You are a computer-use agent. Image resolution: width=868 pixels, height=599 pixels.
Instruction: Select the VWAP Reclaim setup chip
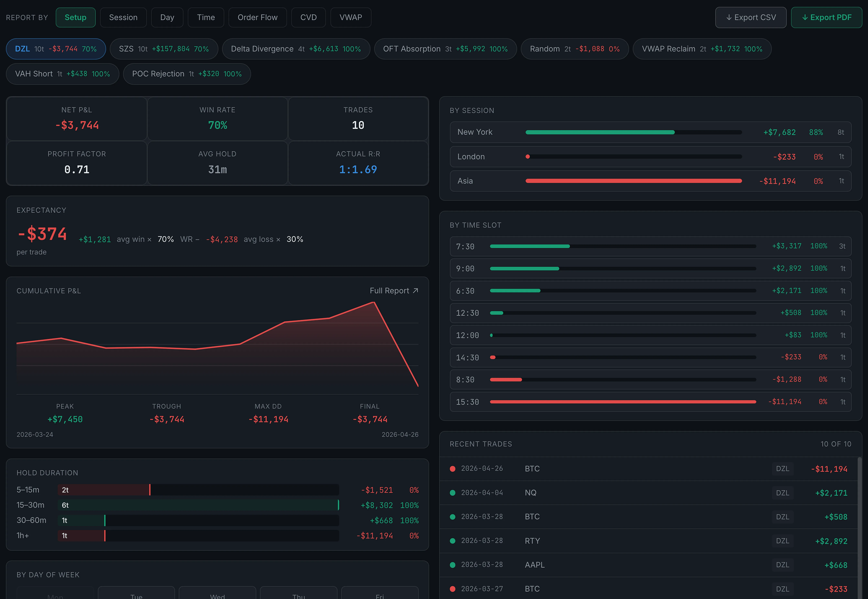tap(702, 49)
